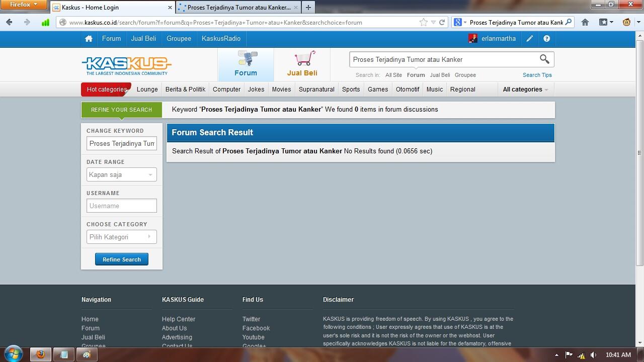Open Firefox home page icon

click(585, 22)
